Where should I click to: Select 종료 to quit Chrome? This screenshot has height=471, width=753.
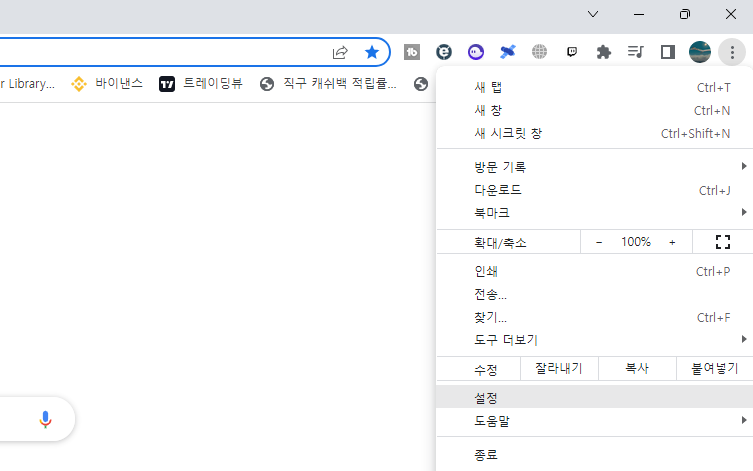pos(595,454)
